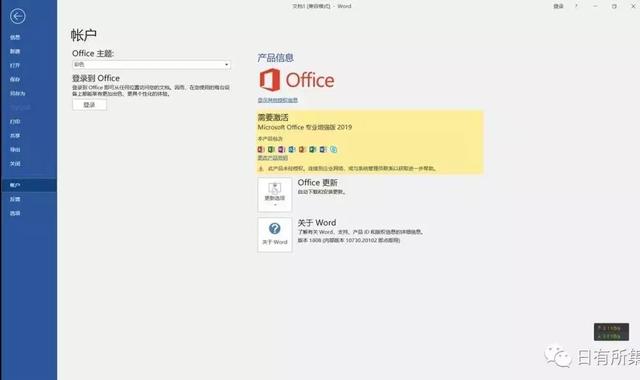Open the link below the Office logo
This screenshot has width=640, height=380.
tap(278, 100)
